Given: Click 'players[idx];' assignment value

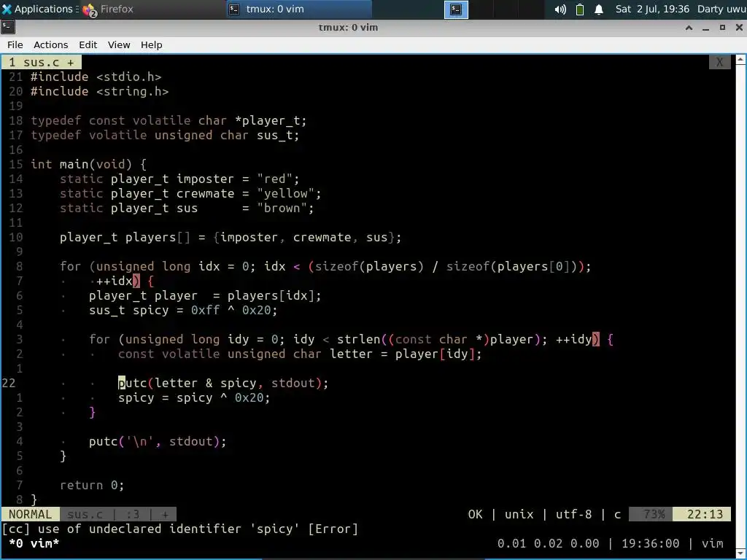Looking at the screenshot, I should click(x=274, y=296).
